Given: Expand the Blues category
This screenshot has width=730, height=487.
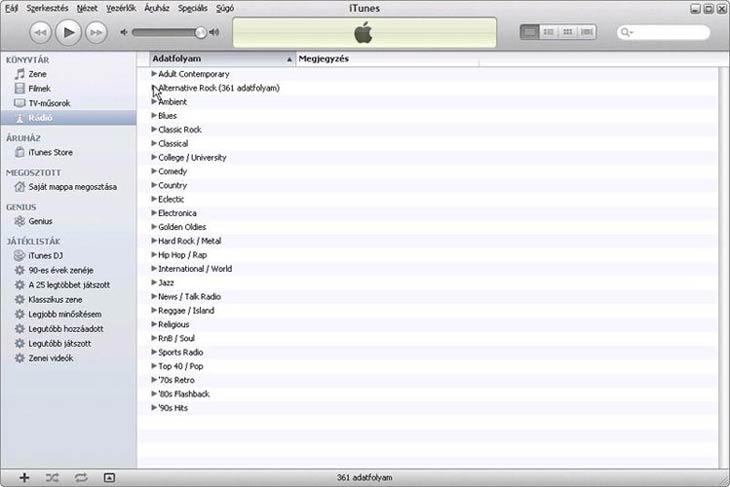Looking at the screenshot, I should pyautogui.click(x=154, y=115).
